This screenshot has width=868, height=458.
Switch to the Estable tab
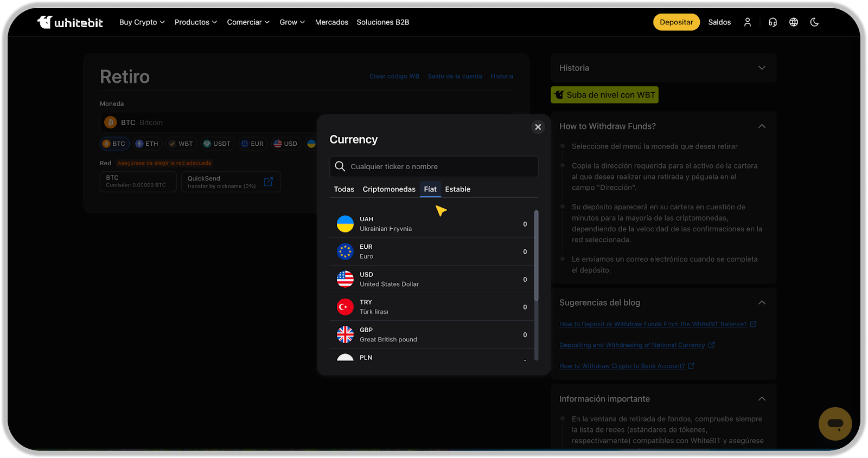coord(457,189)
